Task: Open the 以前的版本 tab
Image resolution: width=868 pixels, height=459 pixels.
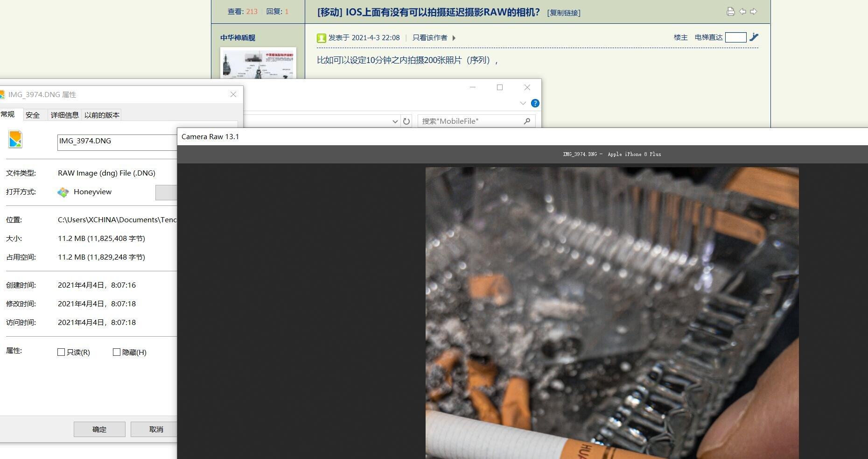Action: (102, 115)
